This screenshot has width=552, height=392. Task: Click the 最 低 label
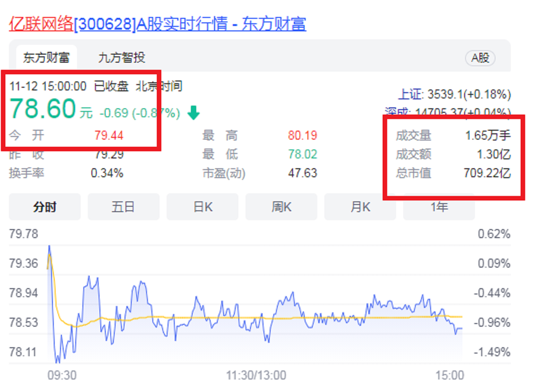(x=220, y=154)
